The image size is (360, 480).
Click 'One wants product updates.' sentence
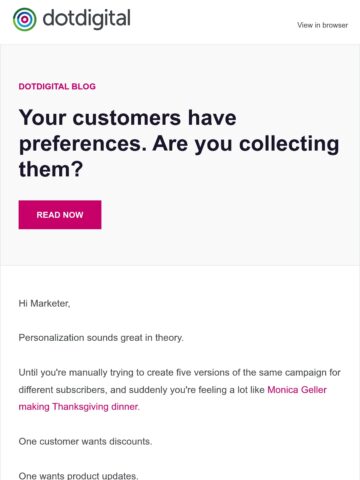pyautogui.click(x=78, y=476)
